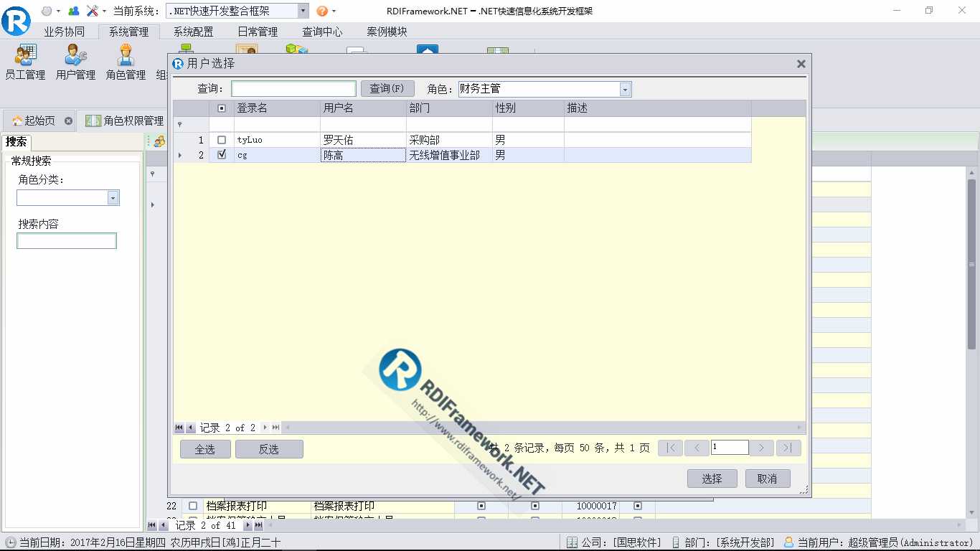Viewport: 980px width, 551px height.
Task: Click the company icon beside 公司 in status bar
Action: tap(572, 542)
